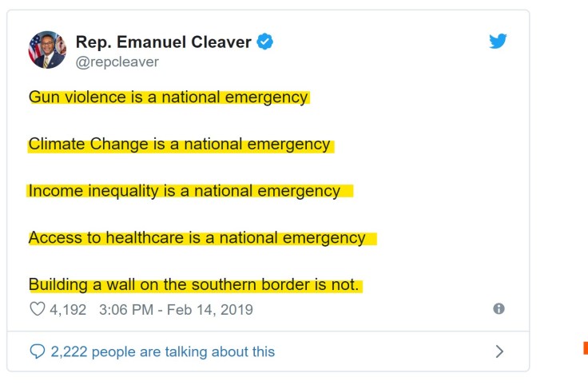Click the "Income inequality is a national emergency" line
Viewport: 588px width, 385px height.
[184, 191]
